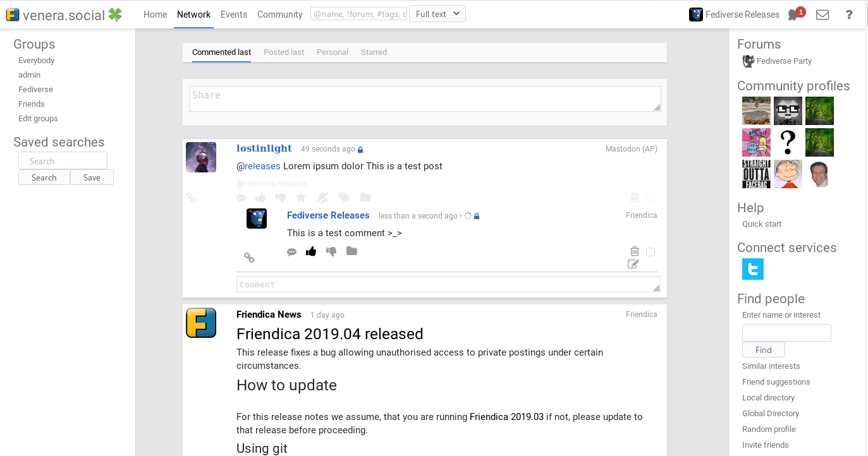This screenshot has width=868, height=456.
Task: Tag icon on the lostinlight post
Action: [345, 198]
